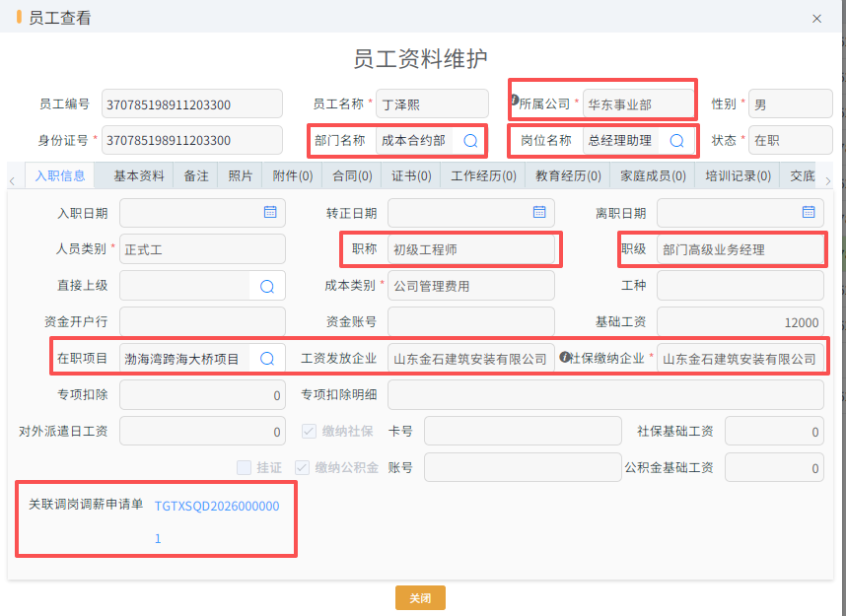Click the 人员类别 field showing 正式工
The height and width of the screenshot is (616, 846).
click(x=202, y=249)
